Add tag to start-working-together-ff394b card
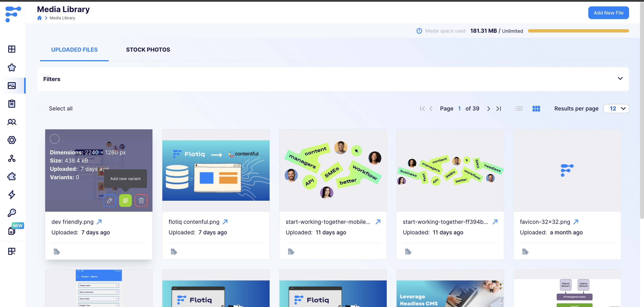Screen dimensions: 644x307 pyautogui.click(x=408, y=252)
